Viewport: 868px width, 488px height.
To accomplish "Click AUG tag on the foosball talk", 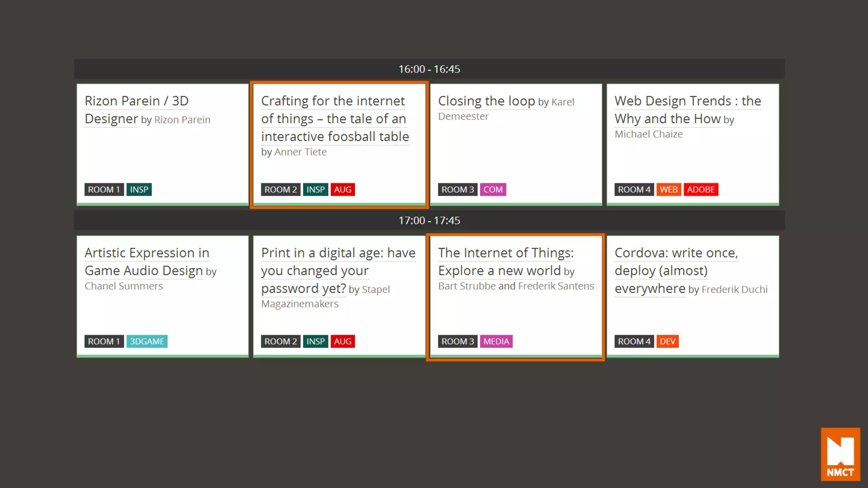I will 342,189.
